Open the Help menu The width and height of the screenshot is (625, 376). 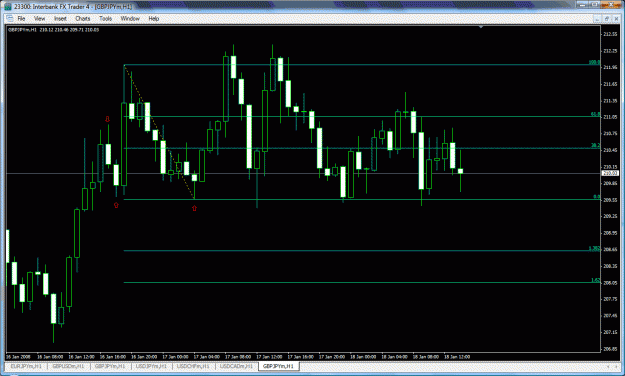click(x=154, y=18)
